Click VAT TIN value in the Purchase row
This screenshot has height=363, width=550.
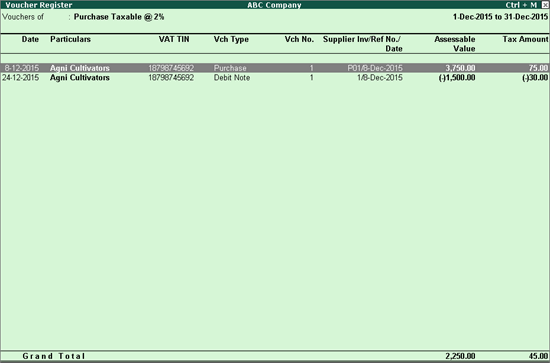tap(171, 68)
